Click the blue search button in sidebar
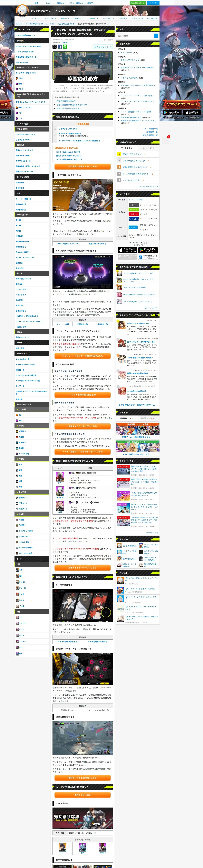Screen dimensions: 203x868 click(x=156, y=36)
